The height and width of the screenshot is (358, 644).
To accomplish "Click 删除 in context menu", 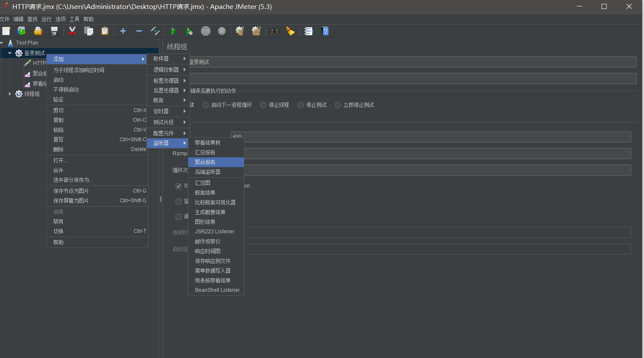I will (x=97, y=149).
